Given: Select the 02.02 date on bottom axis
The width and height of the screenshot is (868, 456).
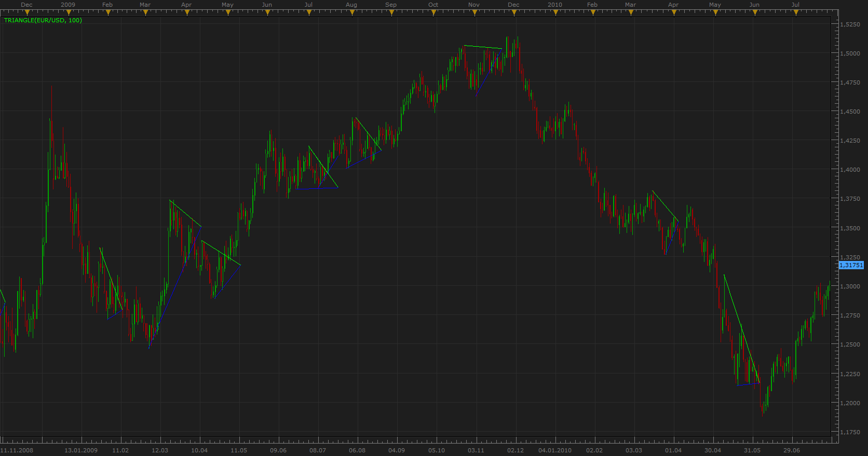Looking at the screenshot, I should coord(594,450).
